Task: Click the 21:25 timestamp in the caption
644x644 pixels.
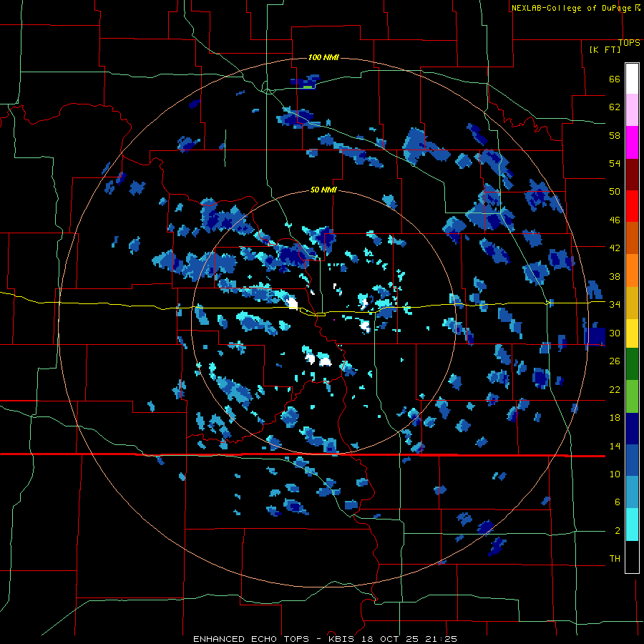Action: click(x=440, y=639)
